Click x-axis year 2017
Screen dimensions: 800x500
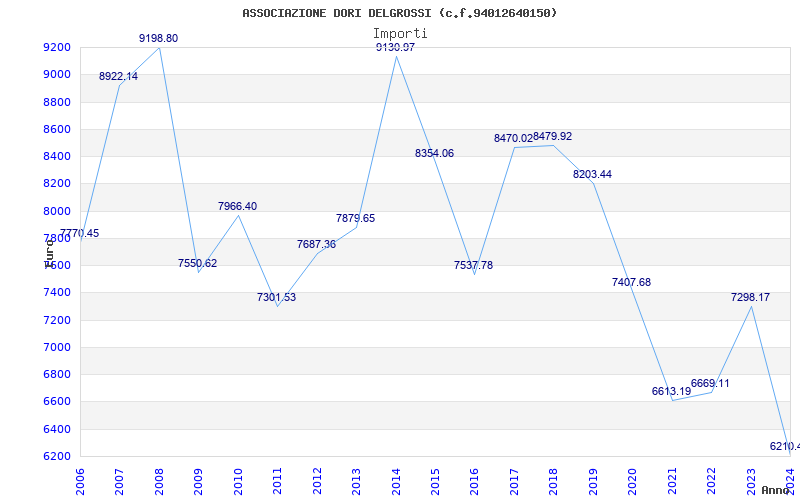(514, 482)
